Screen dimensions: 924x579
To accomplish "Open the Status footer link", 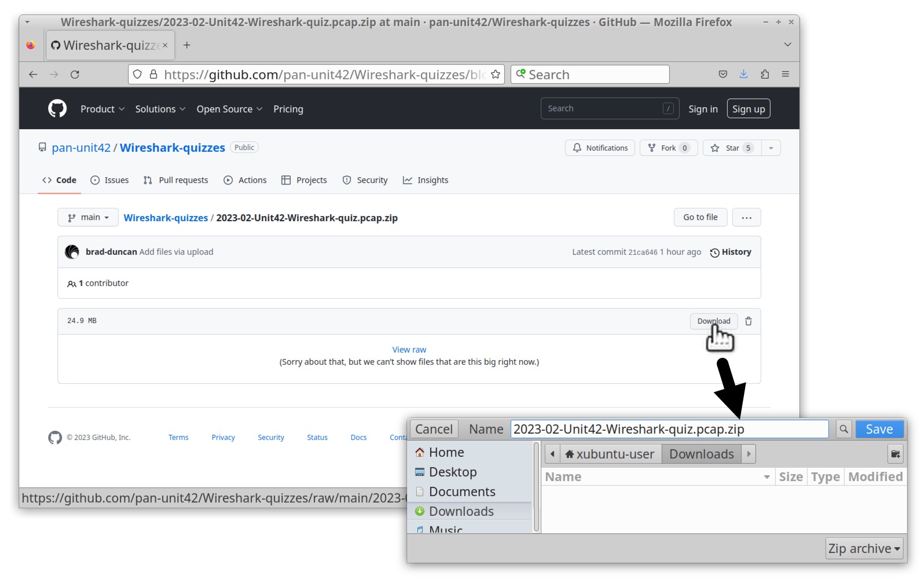I will click(317, 437).
